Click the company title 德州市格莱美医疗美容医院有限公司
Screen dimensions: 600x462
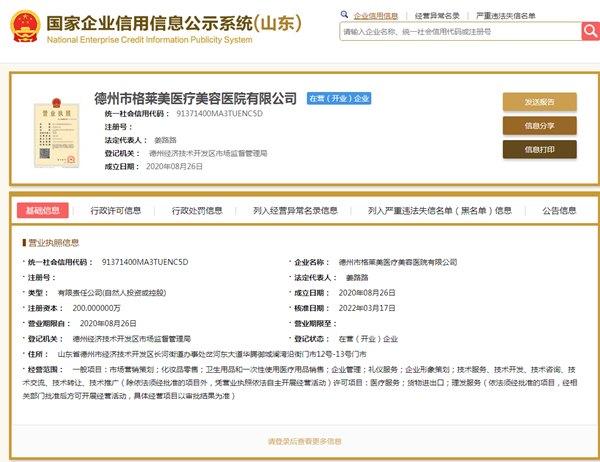pos(196,98)
